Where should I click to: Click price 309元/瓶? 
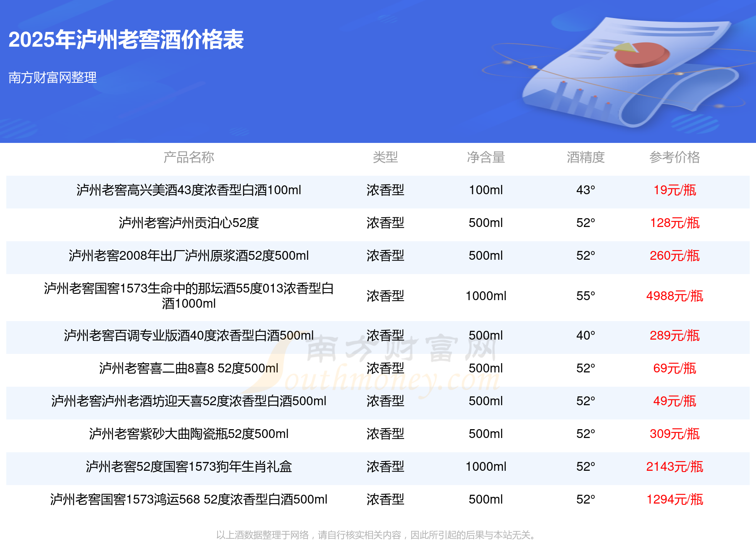(x=675, y=434)
